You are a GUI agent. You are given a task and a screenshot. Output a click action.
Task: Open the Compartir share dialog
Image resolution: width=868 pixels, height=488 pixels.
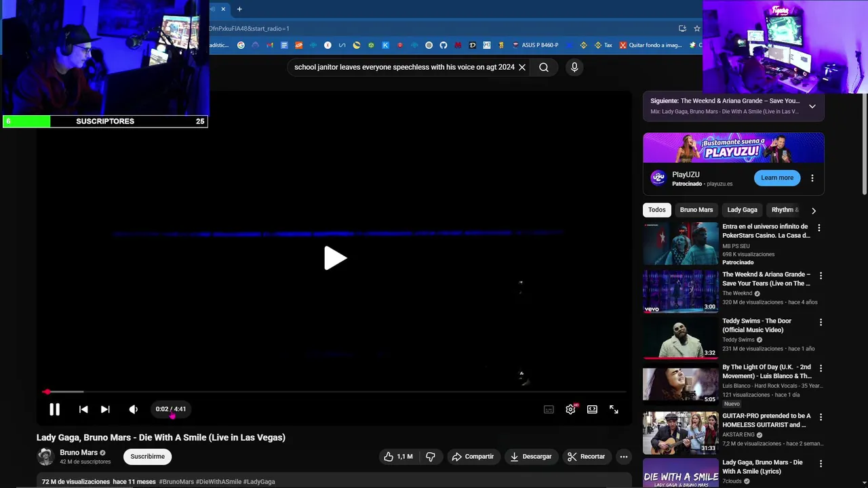[473, 457]
